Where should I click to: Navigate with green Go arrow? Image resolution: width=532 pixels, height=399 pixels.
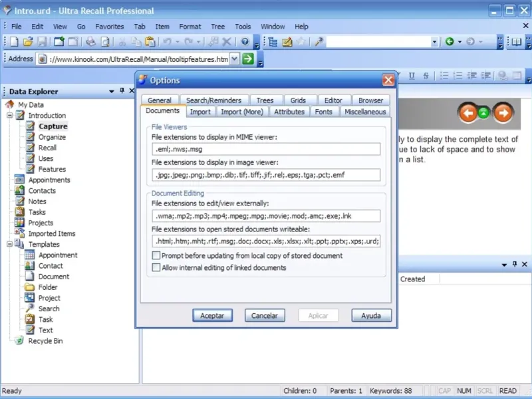pyautogui.click(x=248, y=59)
